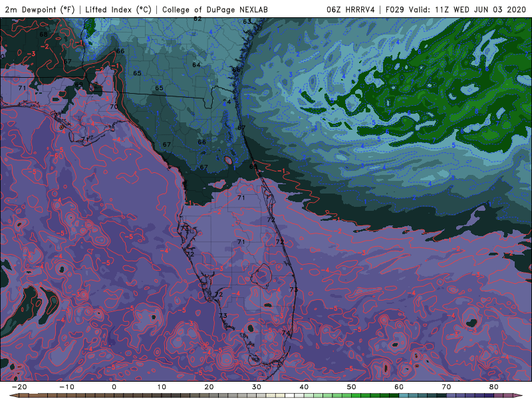Click the 'College of DuPage NEXLAB' label
532x399 pixels.
click(215, 9)
